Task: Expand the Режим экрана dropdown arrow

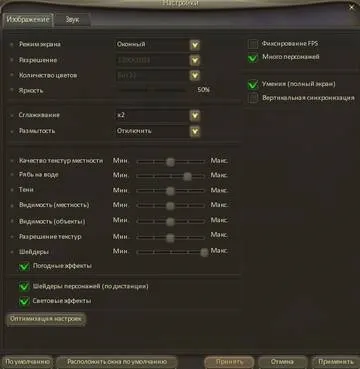Action: click(x=195, y=45)
